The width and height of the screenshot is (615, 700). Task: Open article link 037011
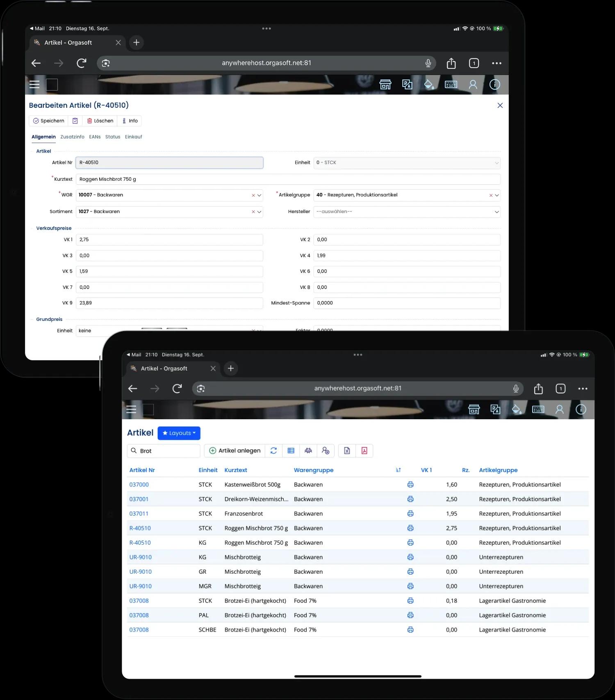click(x=139, y=514)
